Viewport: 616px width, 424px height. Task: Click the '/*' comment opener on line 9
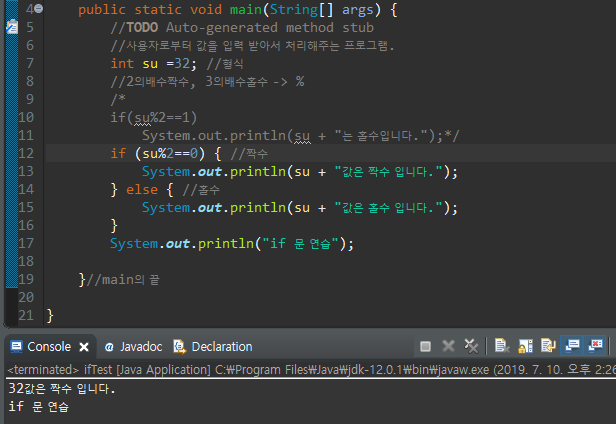tap(118, 99)
